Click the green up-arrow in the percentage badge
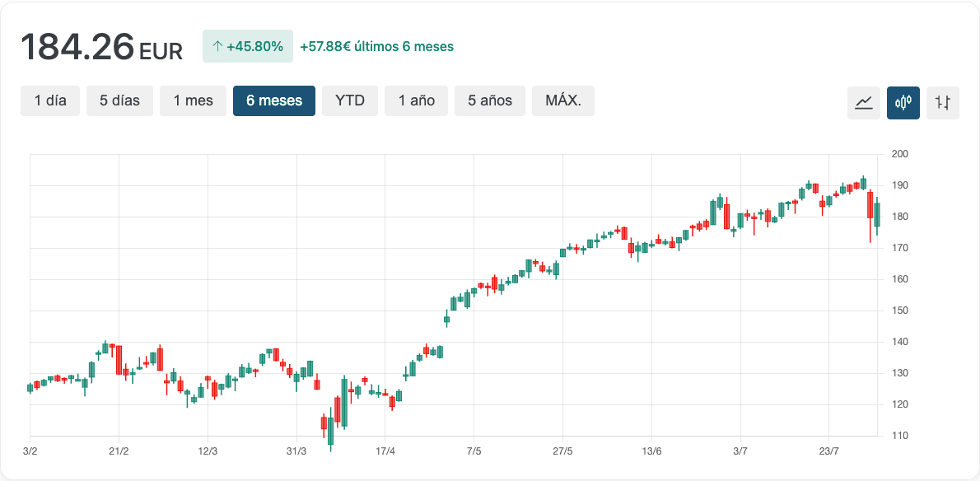This screenshot has width=980, height=481. [x=217, y=47]
